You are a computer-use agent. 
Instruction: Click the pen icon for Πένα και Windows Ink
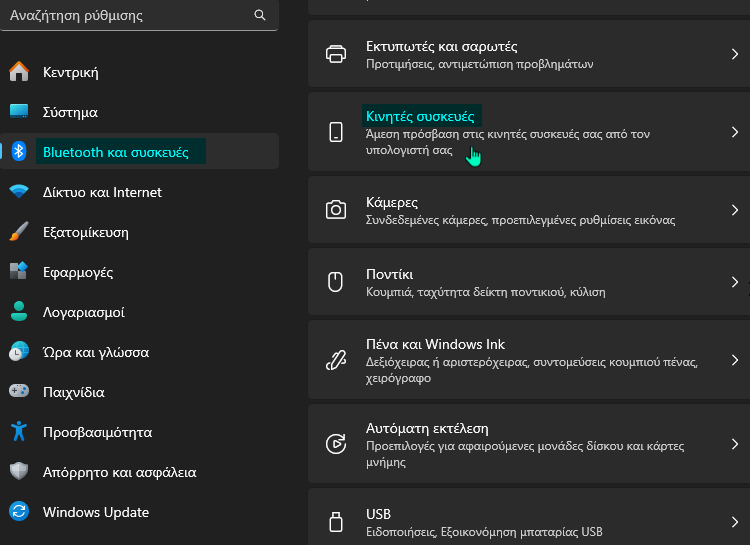[x=336, y=360]
